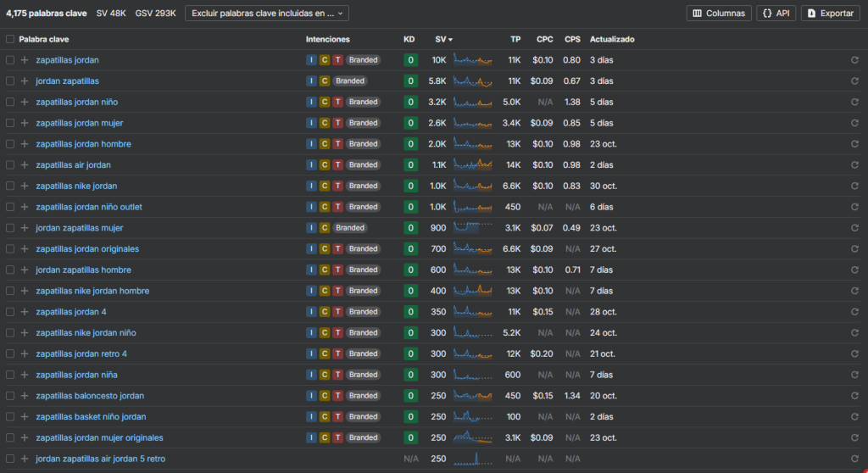The height and width of the screenshot is (473, 868).
Task: Select all keywords with header checkbox
Action: coord(10,40)
